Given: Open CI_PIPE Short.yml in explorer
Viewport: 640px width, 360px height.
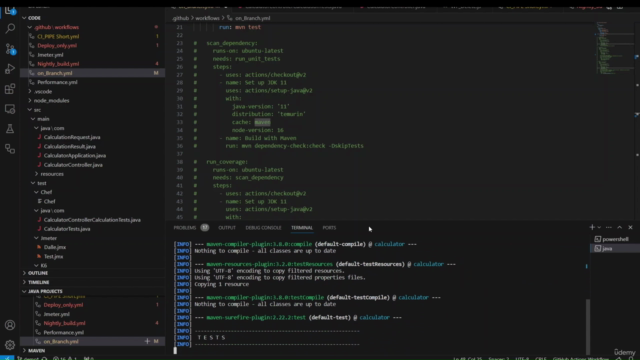Looking at the screenshot, I should tap(58, 36).
